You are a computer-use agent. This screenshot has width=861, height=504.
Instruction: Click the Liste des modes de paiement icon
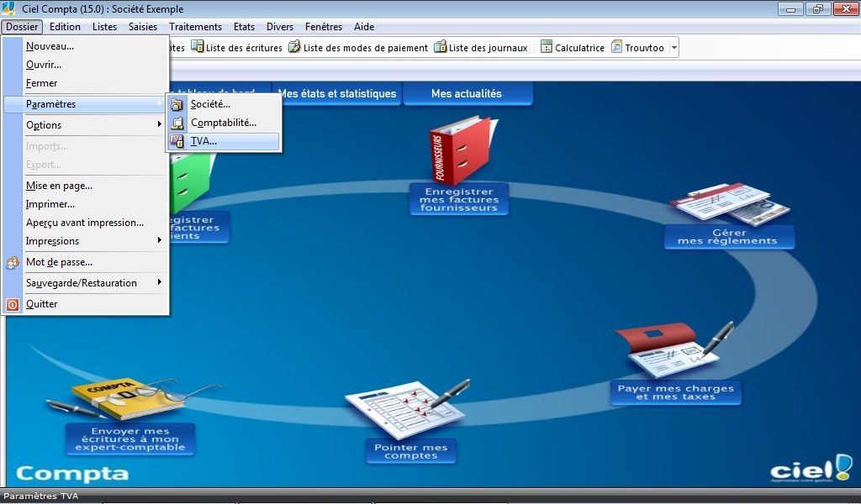[295, 46]
